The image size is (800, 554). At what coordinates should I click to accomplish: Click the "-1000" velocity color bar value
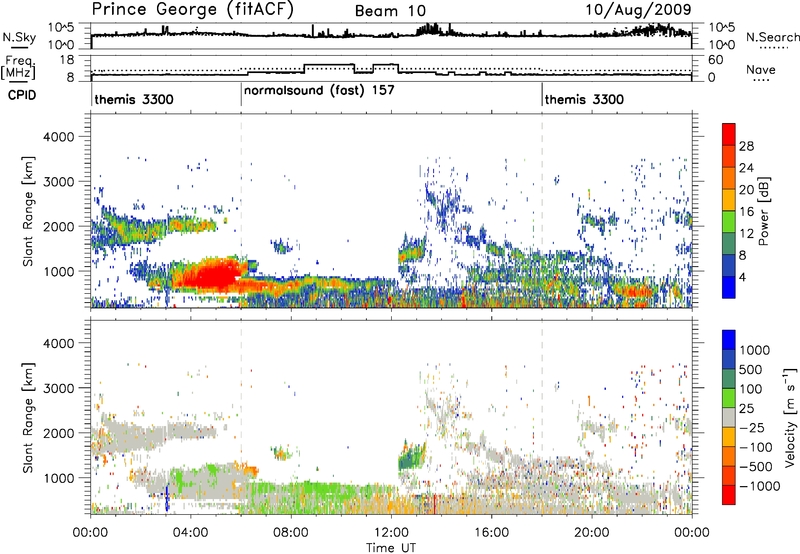(x=760, y=486)
